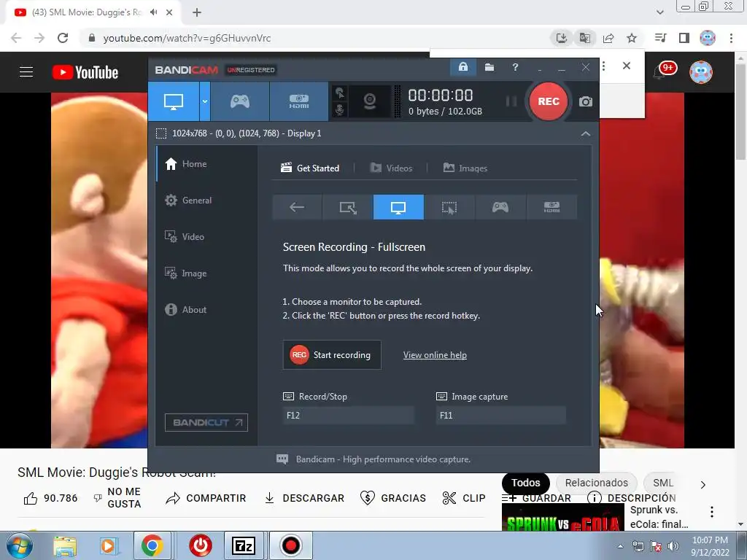The height and width of the screenshot is (560, 747).
Task: Take a screenshot with camera icon
Action: coord(586,101)
